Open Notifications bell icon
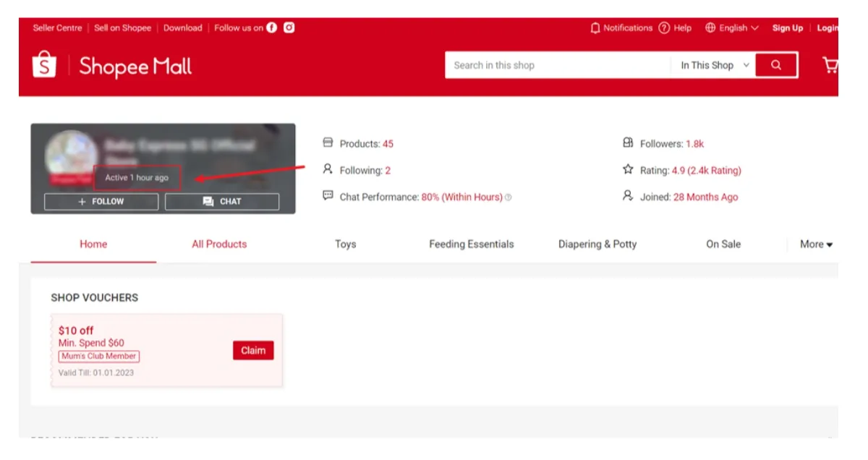The height and width of the screenshot is (460, 868). click(x=595, y=28)
